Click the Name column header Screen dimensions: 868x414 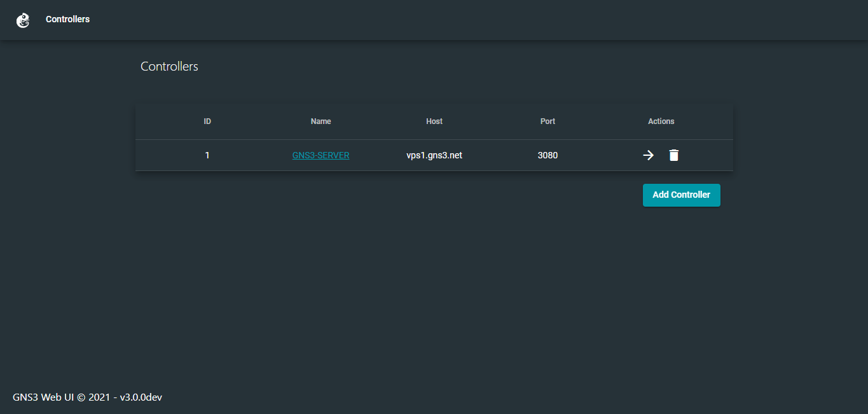coord(320,121)
